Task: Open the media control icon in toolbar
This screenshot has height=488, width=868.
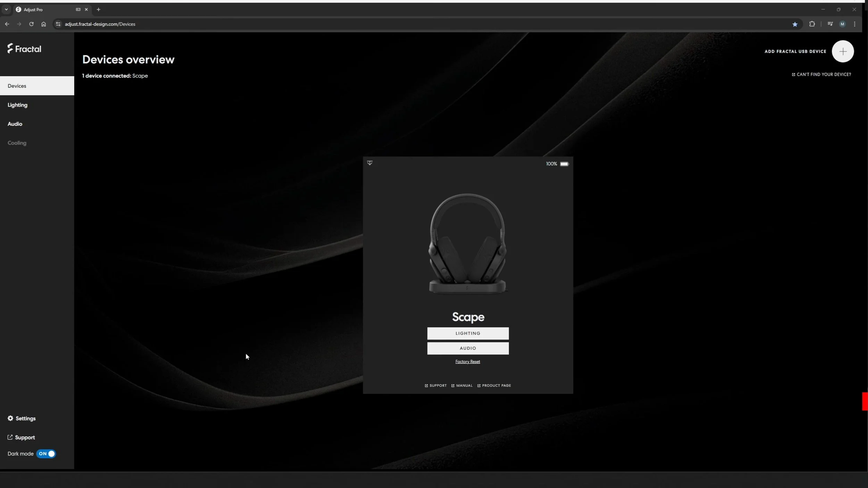Action: (x=830, y=24)
